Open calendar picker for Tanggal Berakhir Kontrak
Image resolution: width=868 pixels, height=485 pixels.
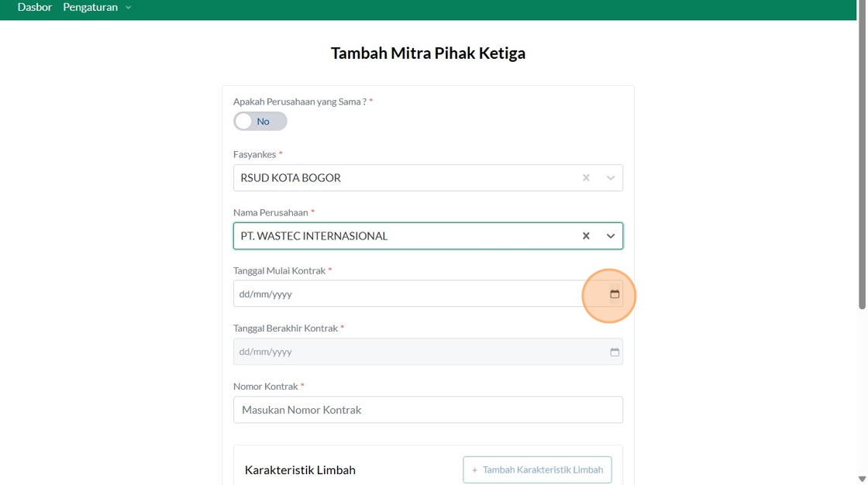pos(615,352)
